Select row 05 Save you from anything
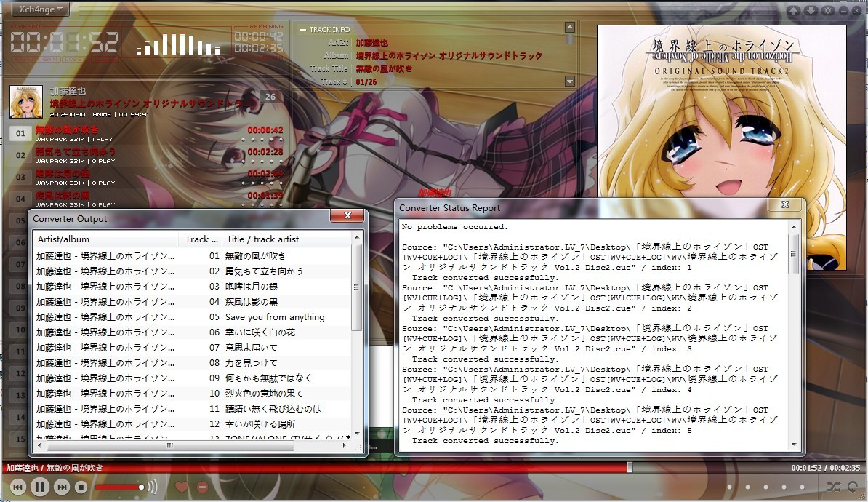 (x=191, y=317)
